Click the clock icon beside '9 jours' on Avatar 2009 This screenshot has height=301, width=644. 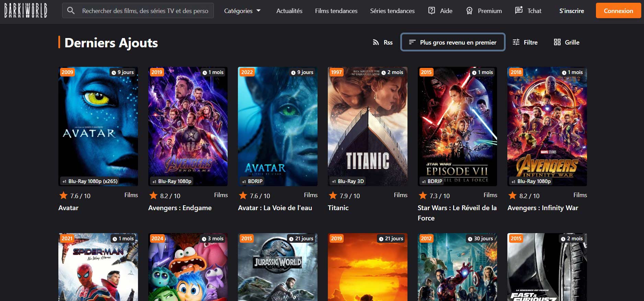[114, 72]
